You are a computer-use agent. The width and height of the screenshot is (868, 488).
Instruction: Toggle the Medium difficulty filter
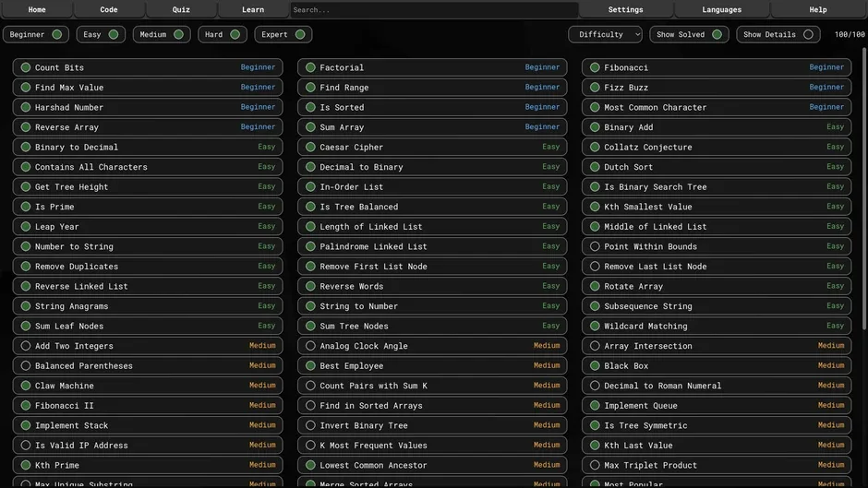pyautogui.click(x=162, y=34)
